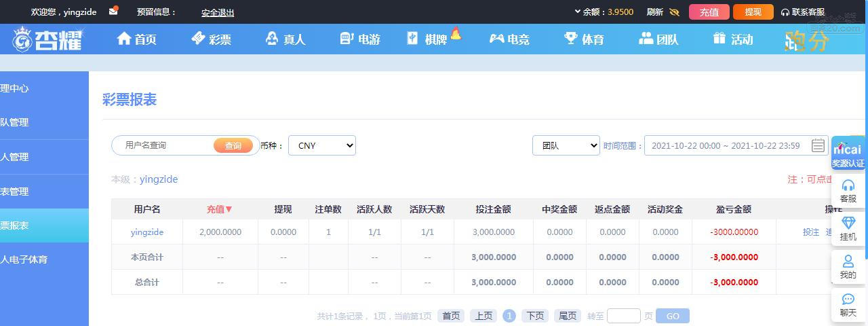Open 联系客服 with headset icon
The height and width of the screenshot is (326, 868).
(x=803, y=12)
